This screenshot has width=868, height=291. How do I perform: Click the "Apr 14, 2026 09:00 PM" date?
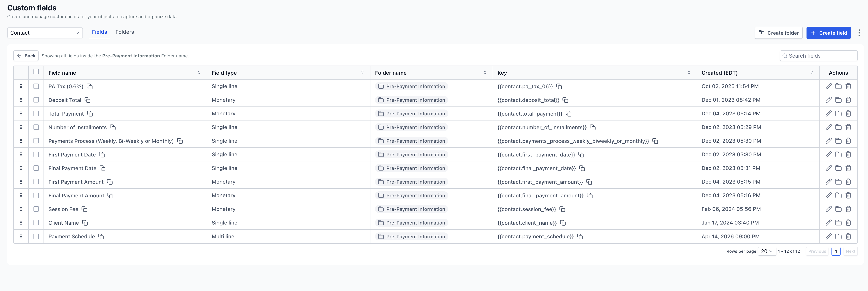point(730,237)
